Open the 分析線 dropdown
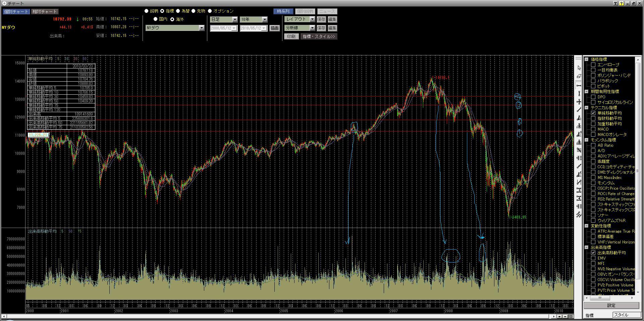644x321 pixels. click(x=300, y=28)
